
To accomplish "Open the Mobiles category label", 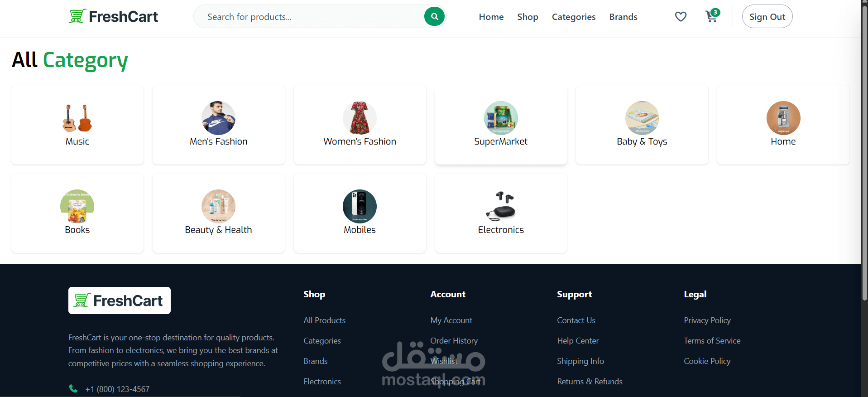I will tap(360, 230).
